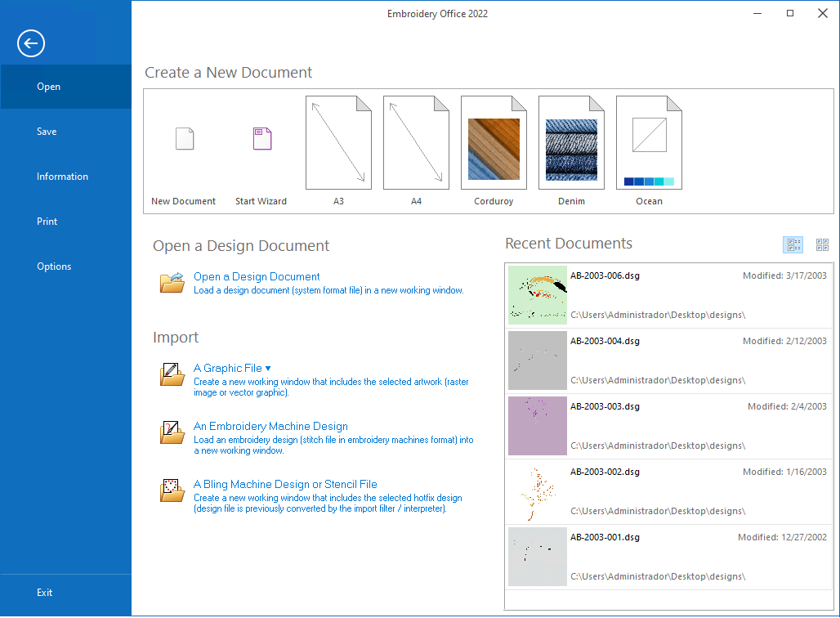
Task: Open the Print section
Action: [x=47, y=222]
